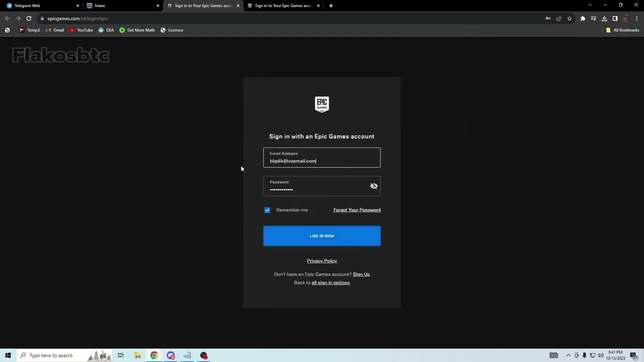Screen dimensions: 644x362
Task: Open the Get More Math bookmark
Action: (137, 30)
